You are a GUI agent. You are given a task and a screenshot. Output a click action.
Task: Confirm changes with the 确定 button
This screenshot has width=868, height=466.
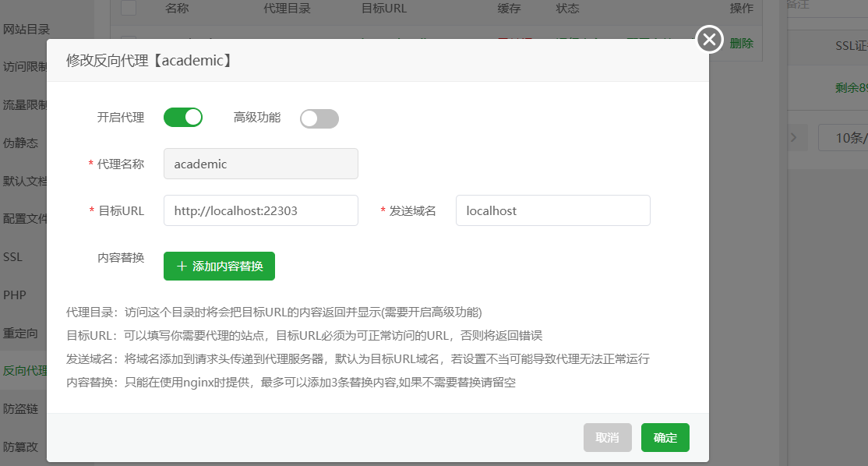[x=665, y=438]
